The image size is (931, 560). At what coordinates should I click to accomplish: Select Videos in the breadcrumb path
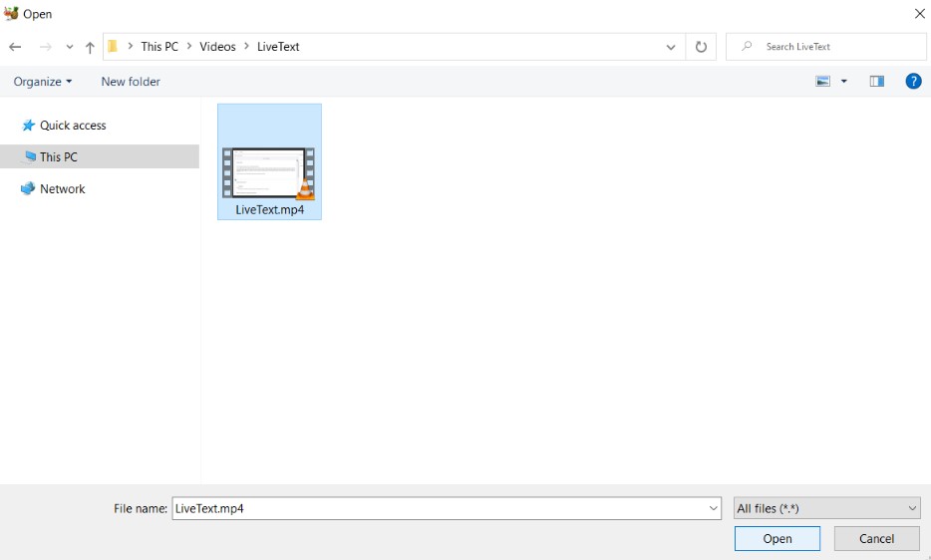tap(217, 46)
